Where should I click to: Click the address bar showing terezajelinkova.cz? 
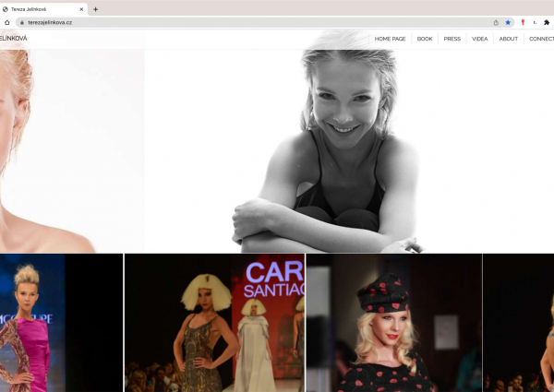coord(249,22)
